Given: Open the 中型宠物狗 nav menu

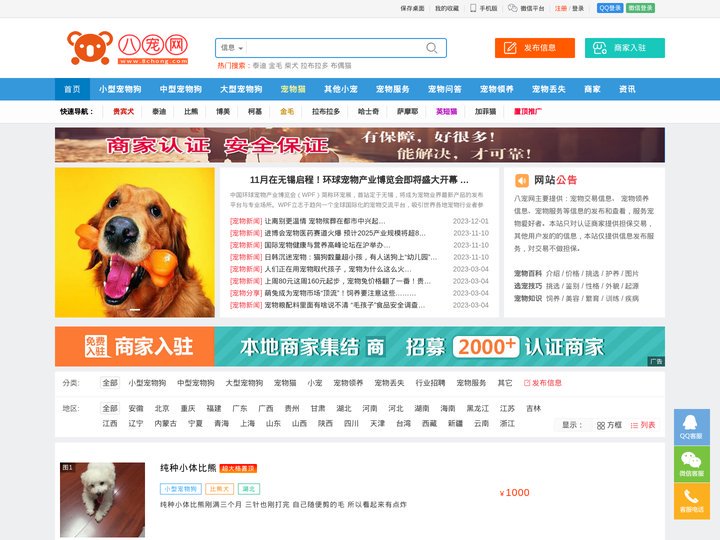Looking at the screenshot, I should (x=180, y=89).
